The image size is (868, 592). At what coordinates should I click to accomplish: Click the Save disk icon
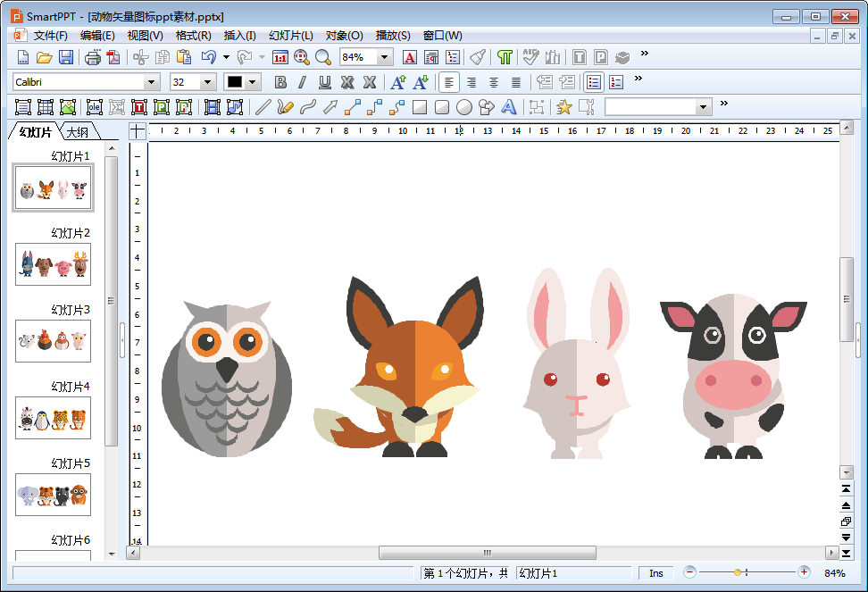[x=66, y=57]
